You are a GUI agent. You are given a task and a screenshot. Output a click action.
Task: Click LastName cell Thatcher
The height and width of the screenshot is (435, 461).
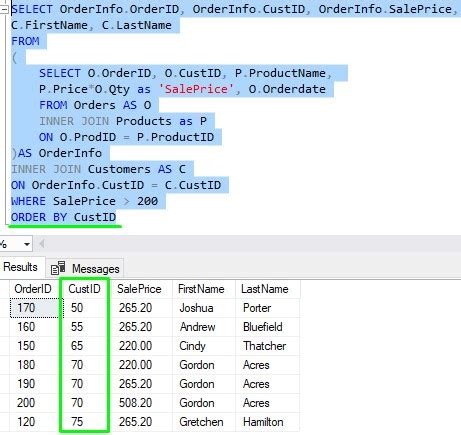pos(268,346)
